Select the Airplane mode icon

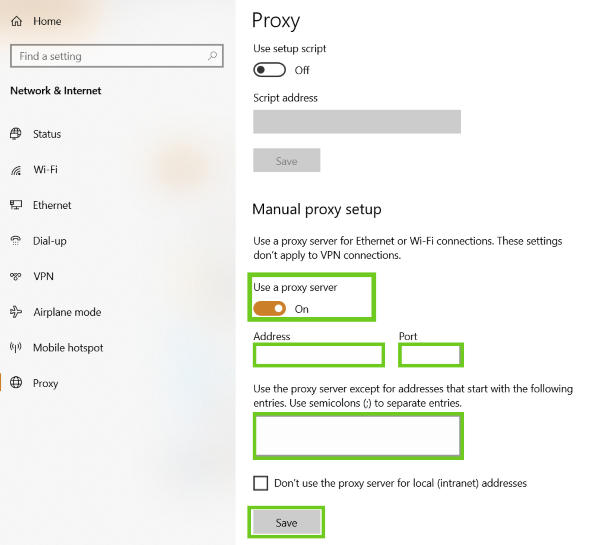pyautogui.click(x=16, y=312)
